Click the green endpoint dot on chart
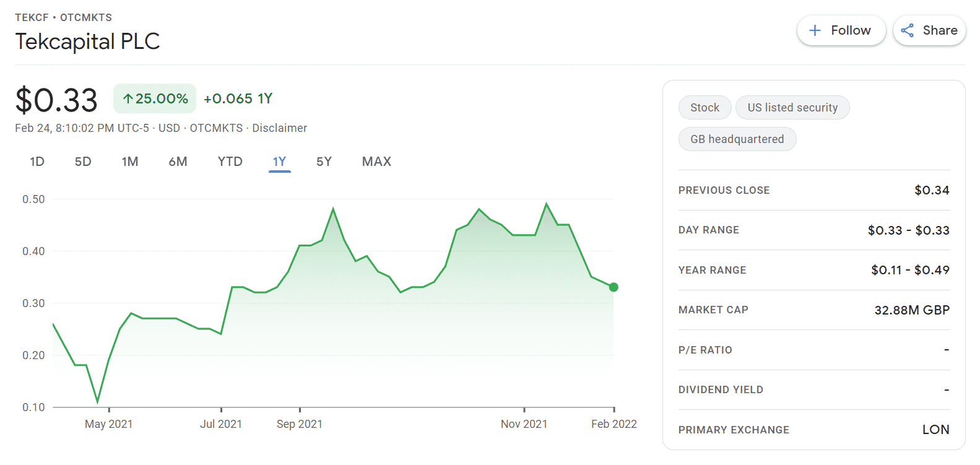Viewport: 980px width, 465px height. pos(614,287)
